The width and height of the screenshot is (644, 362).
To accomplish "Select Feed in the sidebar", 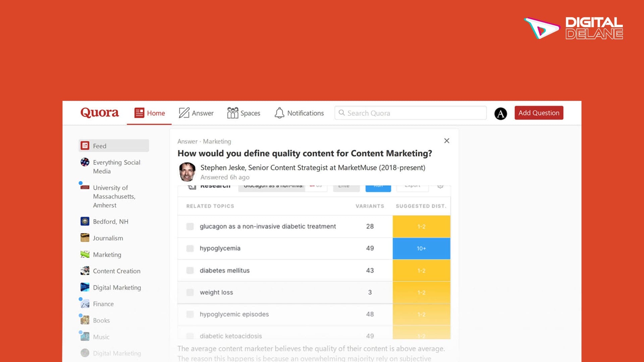I will (x=114, y=146).
